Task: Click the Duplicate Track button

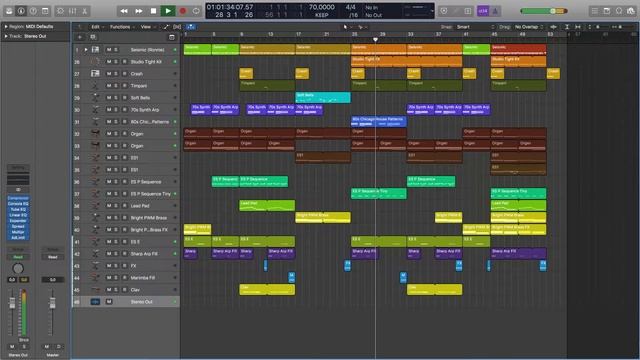Action: [x=93, y=37]
